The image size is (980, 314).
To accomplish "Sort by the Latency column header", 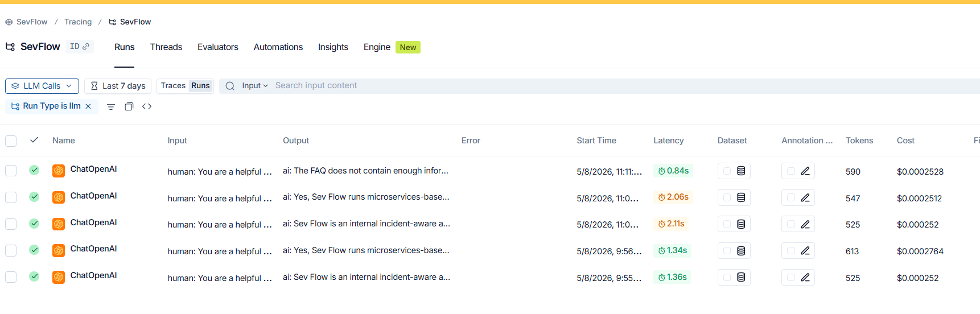I will click(x=669, y=141).
